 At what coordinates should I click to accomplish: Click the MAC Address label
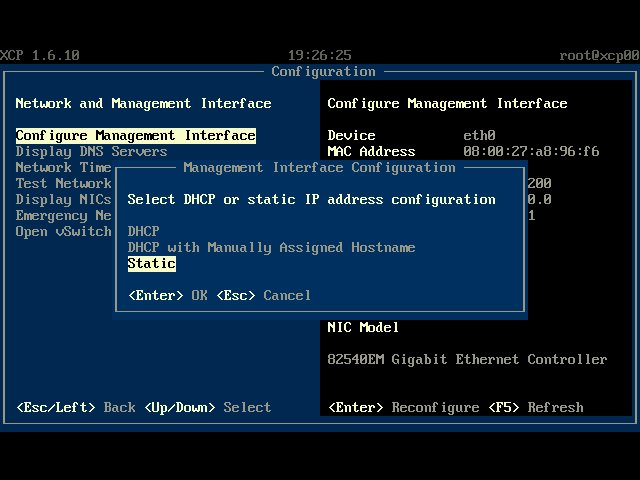[371, 151]
